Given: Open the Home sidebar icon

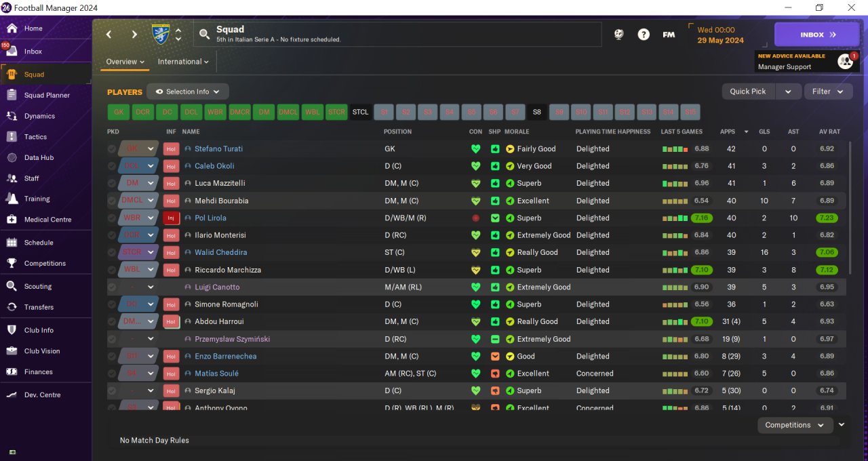Looking at the screenshot, I should pyautogui.click(x=12, y=28).
